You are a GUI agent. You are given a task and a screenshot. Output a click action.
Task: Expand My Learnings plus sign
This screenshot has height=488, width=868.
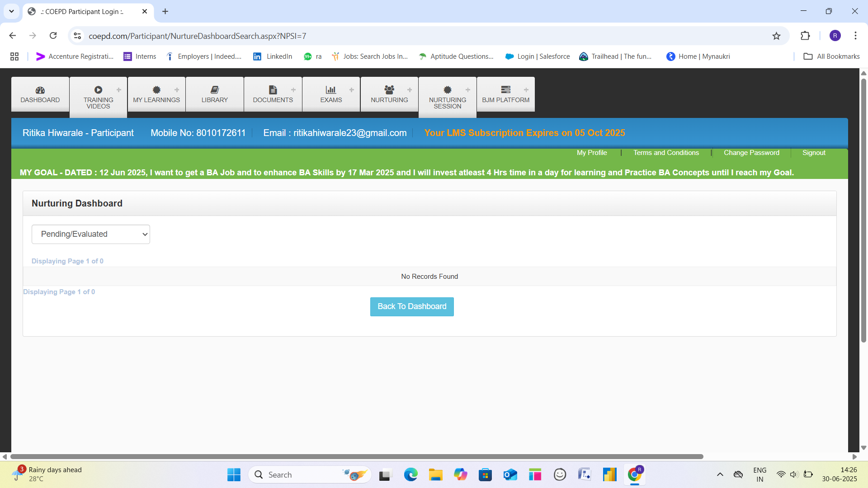177,90
